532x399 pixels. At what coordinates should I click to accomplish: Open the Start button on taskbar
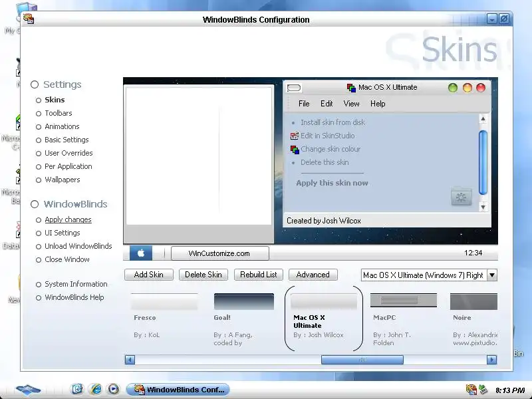pos(28,390)
